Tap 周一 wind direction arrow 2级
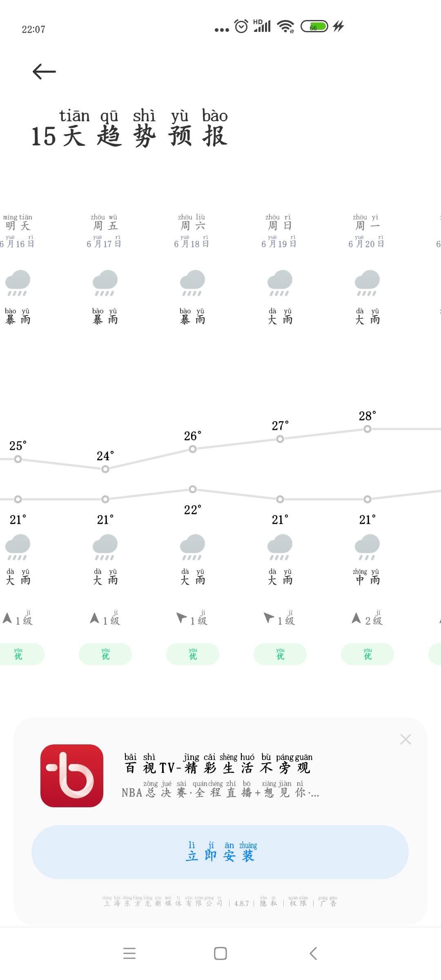Screen dimensions: 441x980 pyautogui.click(x=356, y=618)
